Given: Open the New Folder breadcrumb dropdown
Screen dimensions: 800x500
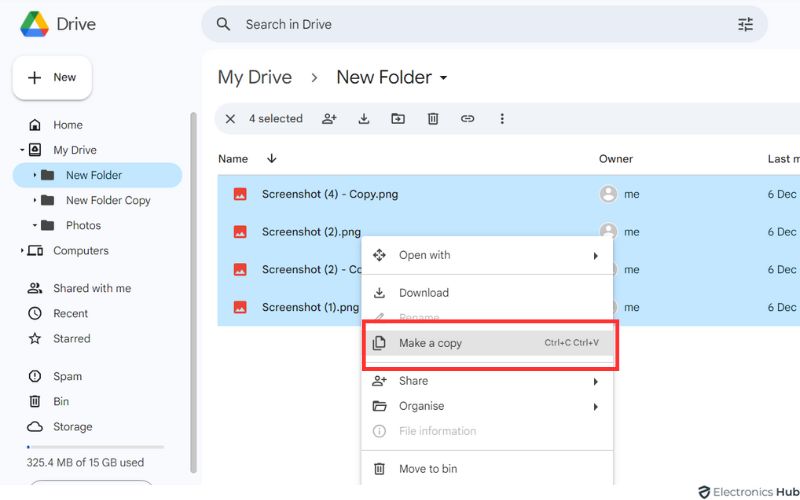Looking at the screenshot, I should 443,78.
